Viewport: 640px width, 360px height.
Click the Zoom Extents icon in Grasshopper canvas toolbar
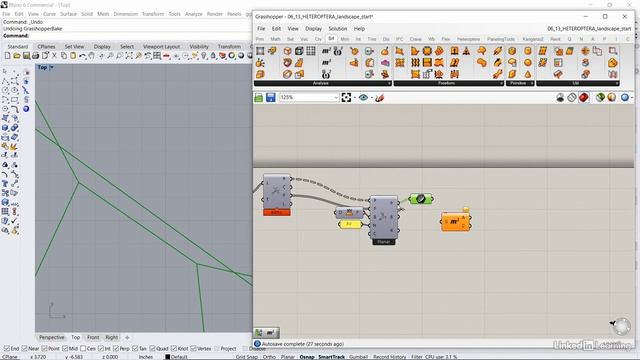click(x=346, y=98)
